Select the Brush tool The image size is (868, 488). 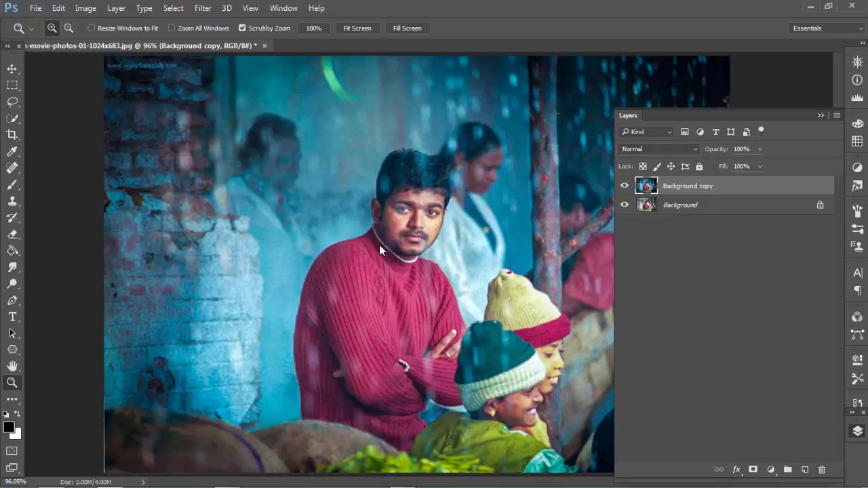click(x=12, y=184)
